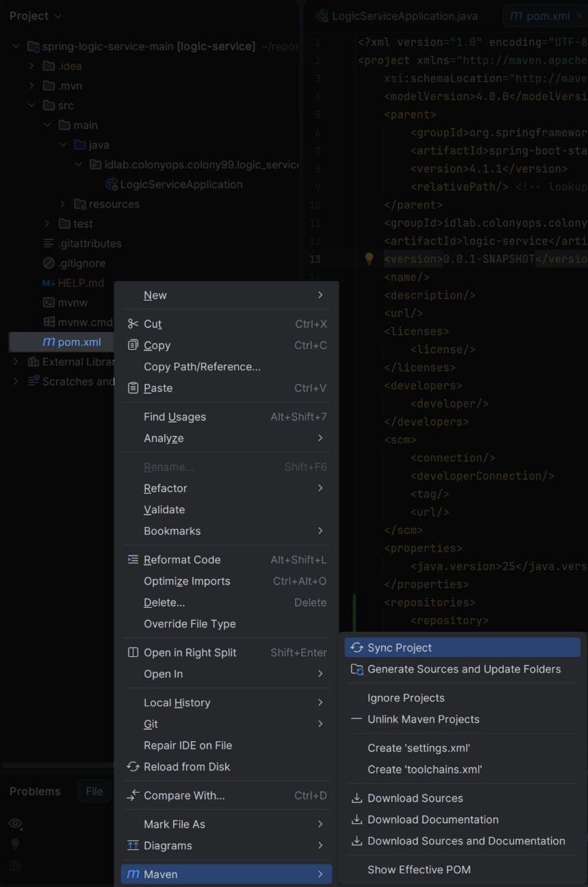Choose Delete... in context menu
The width and height of the screenshot is (588, 887).
point(227,602)
